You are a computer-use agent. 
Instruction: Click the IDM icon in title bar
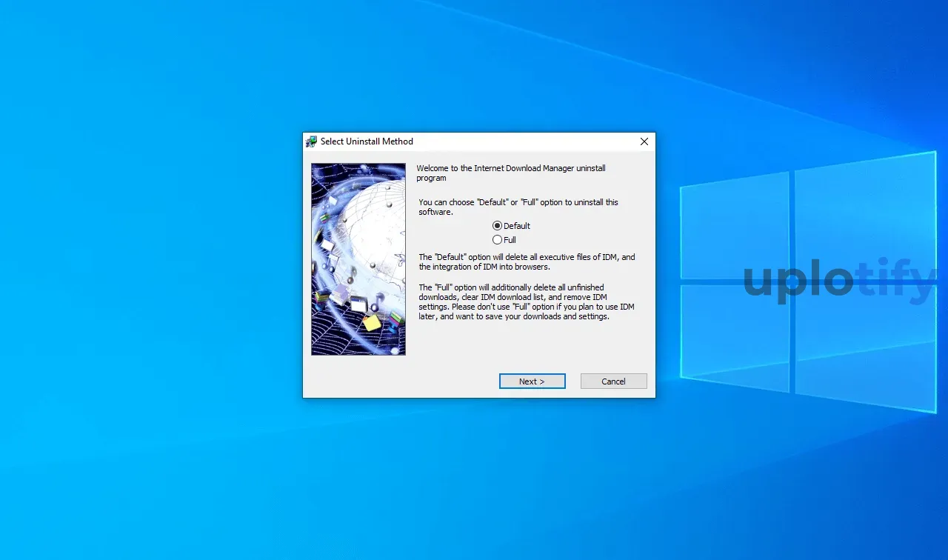point(311,141)
